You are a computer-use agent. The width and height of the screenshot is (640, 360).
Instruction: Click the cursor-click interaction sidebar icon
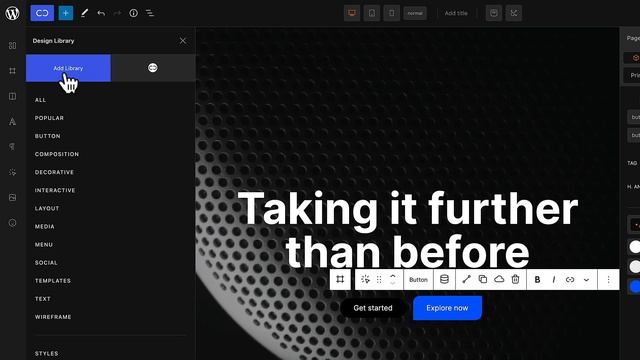pos(13,172)
